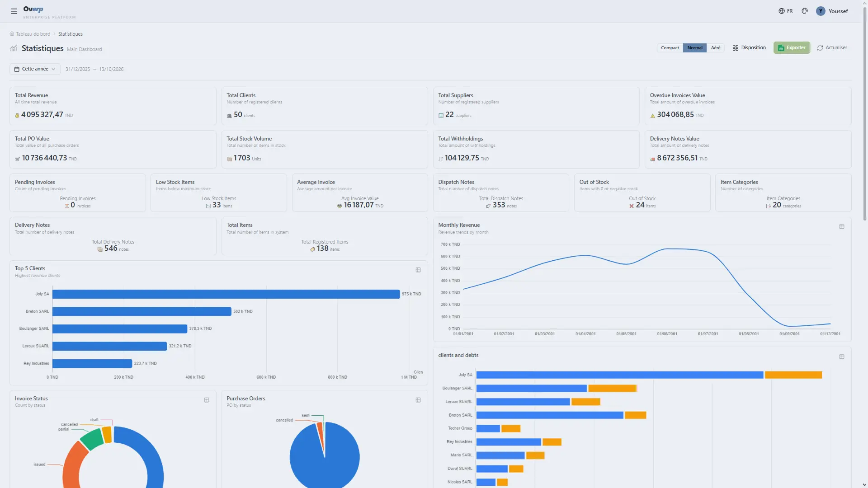Open Youssef user avatar menu
This screenshot has height=488, width=868.
click(x=832, y=11)
